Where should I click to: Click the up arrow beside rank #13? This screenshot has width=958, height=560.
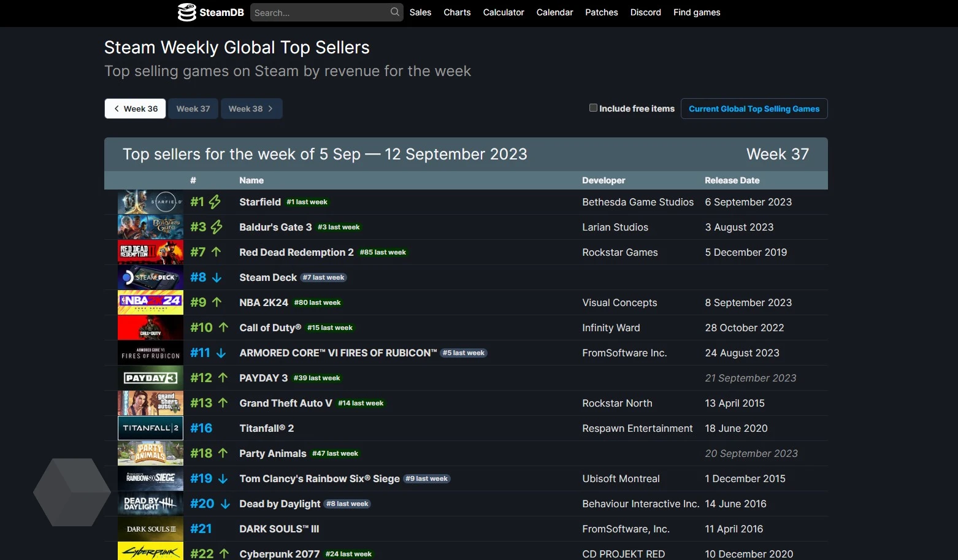pos(223,403)
